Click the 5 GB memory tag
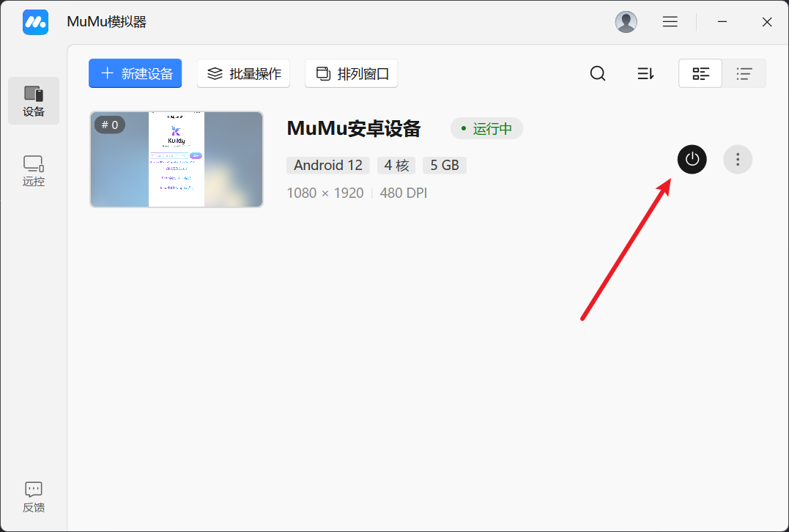Screen dimensions: 789x532 445,165
